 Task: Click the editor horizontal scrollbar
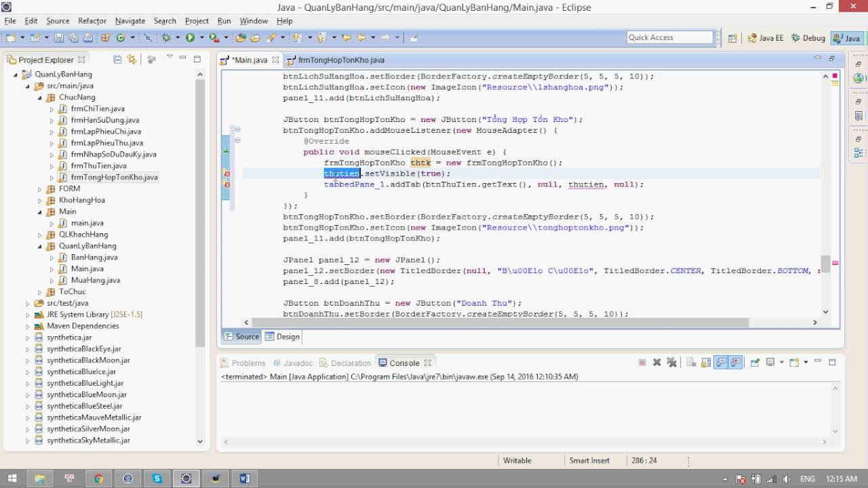[499, 323]
